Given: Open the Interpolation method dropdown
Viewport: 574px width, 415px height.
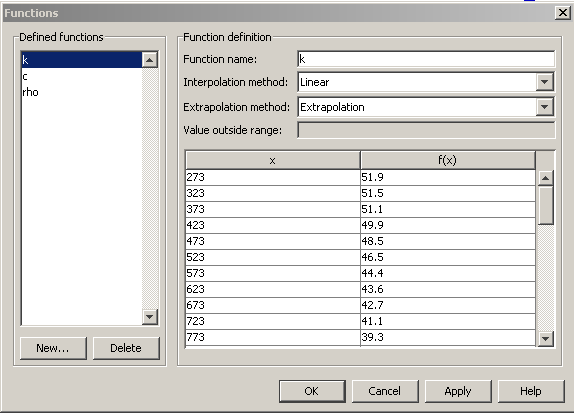Looking at the screenshot, I should coord(545,82).
